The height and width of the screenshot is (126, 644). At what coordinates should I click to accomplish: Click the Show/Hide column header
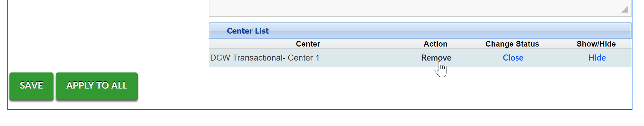click(x=596, y=44)
